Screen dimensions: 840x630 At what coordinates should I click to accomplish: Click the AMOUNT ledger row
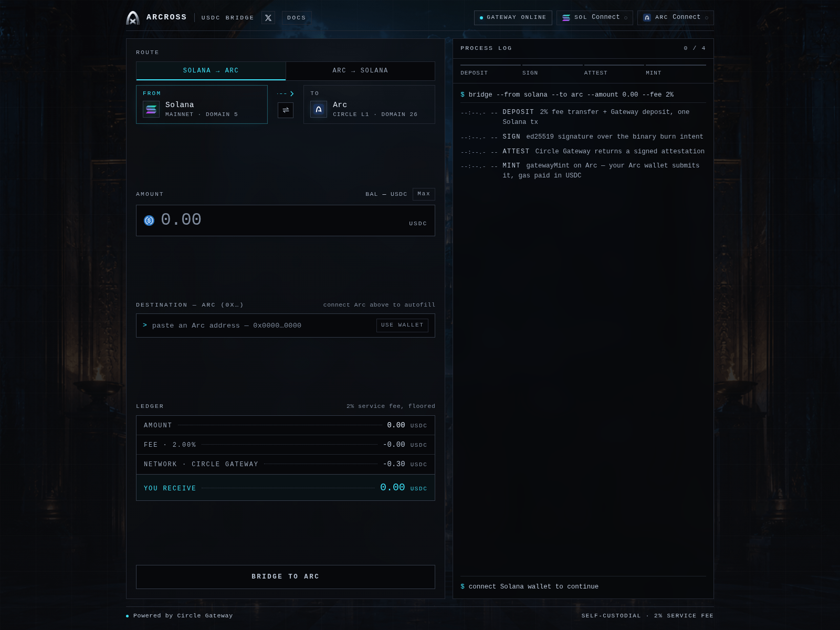coord(286,425)
